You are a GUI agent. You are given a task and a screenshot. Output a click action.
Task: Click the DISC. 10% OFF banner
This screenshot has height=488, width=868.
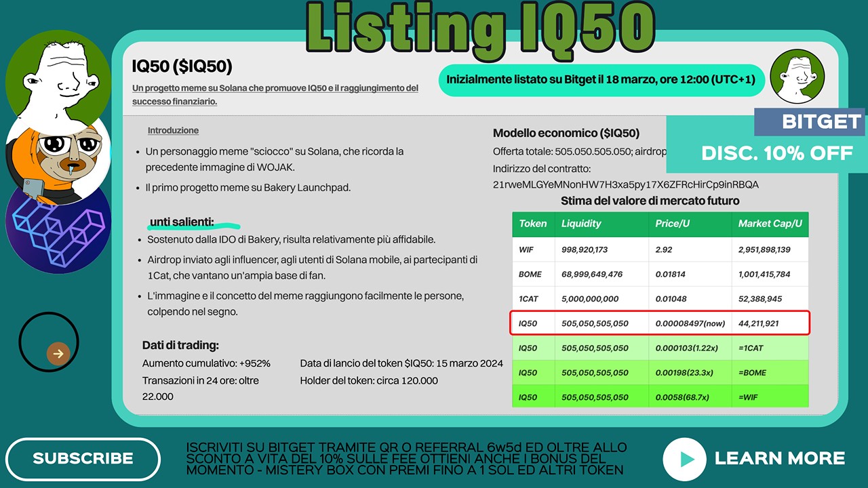pyautogui.click(x=777, y=153)
